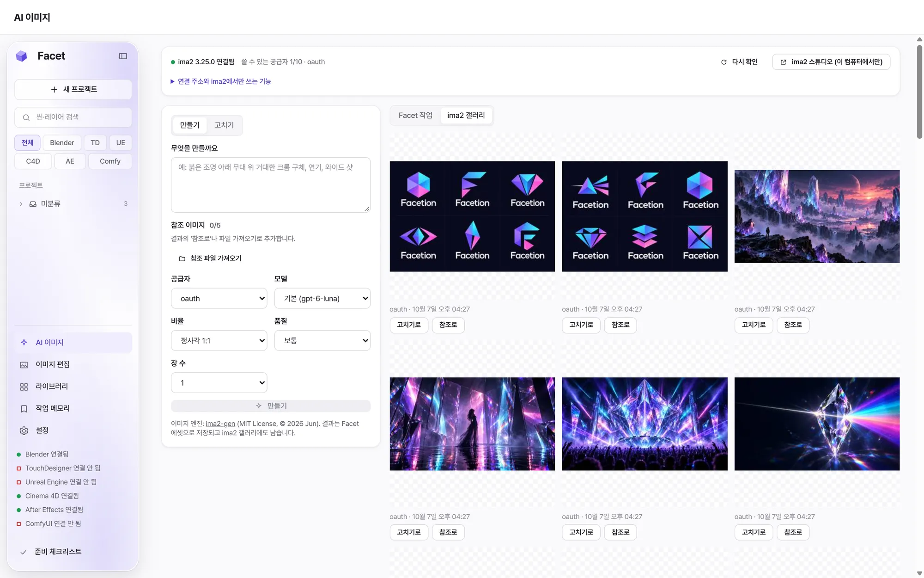Image resolution: width=924 pixels, height=578 pixels.
Task: Open the 공급자 oauth dropdown
Action: [x=219, y=298]
